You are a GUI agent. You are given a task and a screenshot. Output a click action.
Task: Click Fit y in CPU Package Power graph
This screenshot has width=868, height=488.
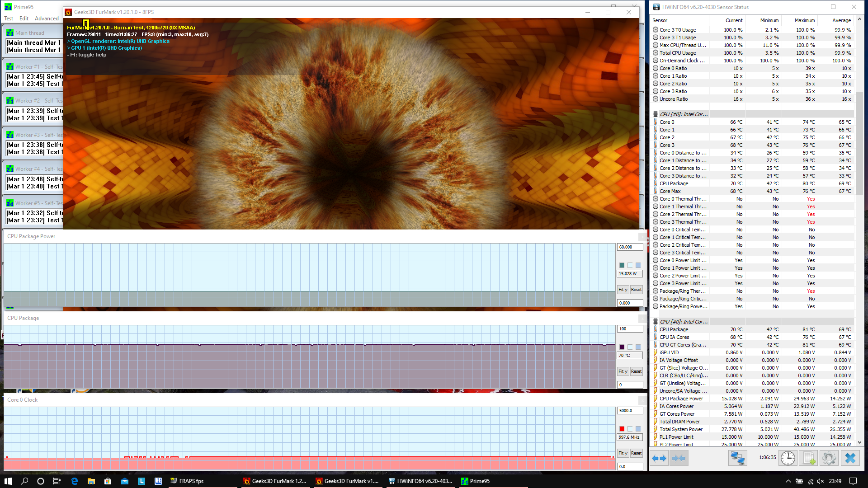click(x=623, y=290)
